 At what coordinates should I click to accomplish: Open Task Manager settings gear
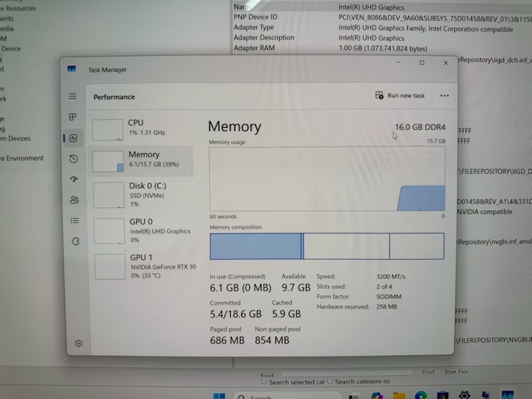(78, 343)
